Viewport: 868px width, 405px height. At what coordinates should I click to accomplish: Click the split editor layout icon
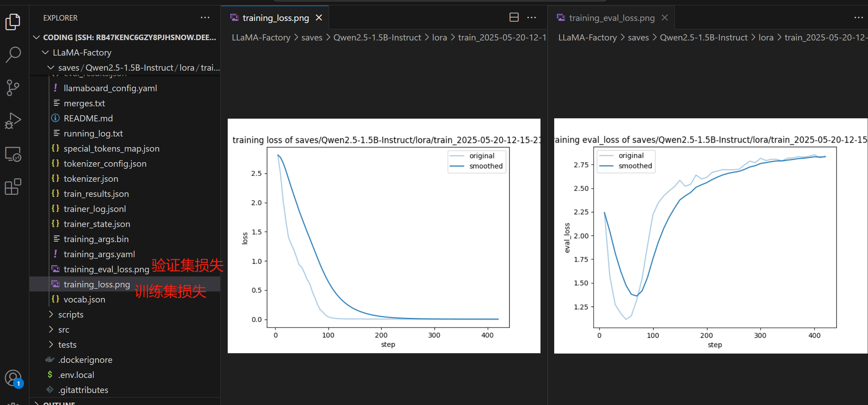(514, 17)
